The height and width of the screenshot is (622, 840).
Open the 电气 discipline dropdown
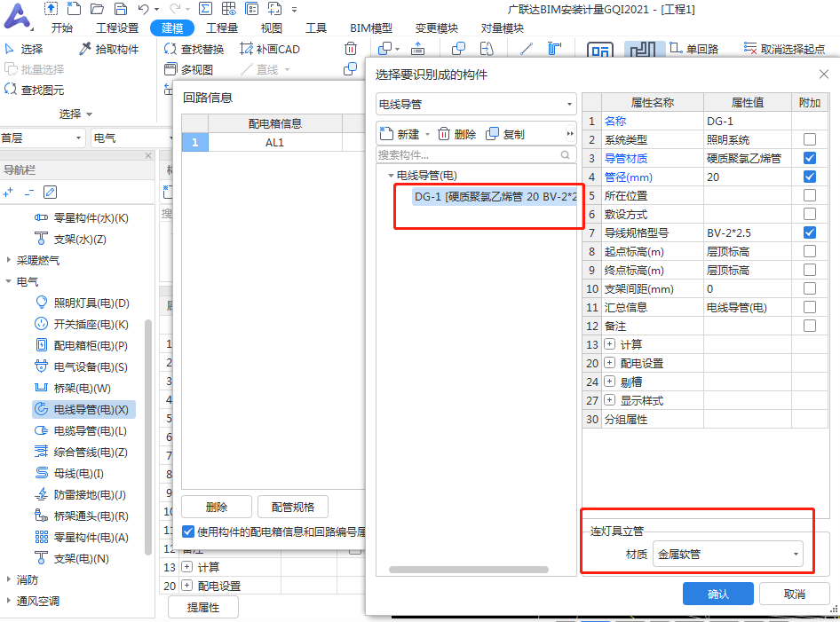tap(131, 138)
